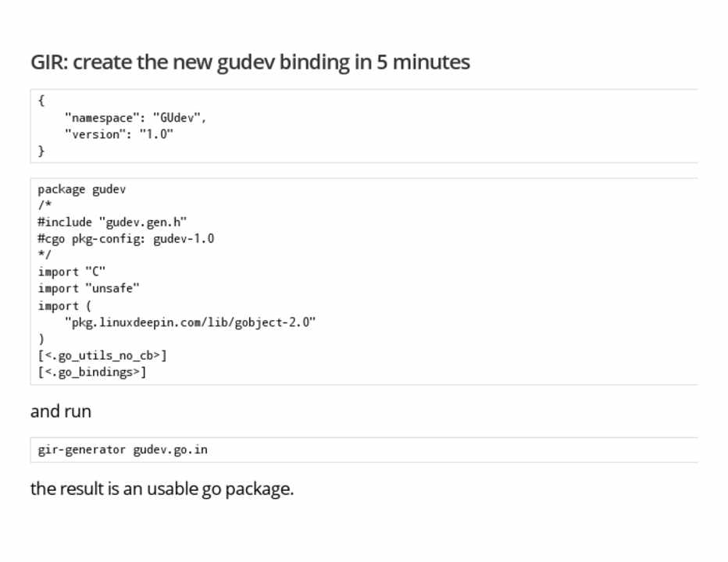Click the closing parenthesis of the import block
Image resolution: width=728 pixels, height=562 pixels.
click(x=41, y=340)
